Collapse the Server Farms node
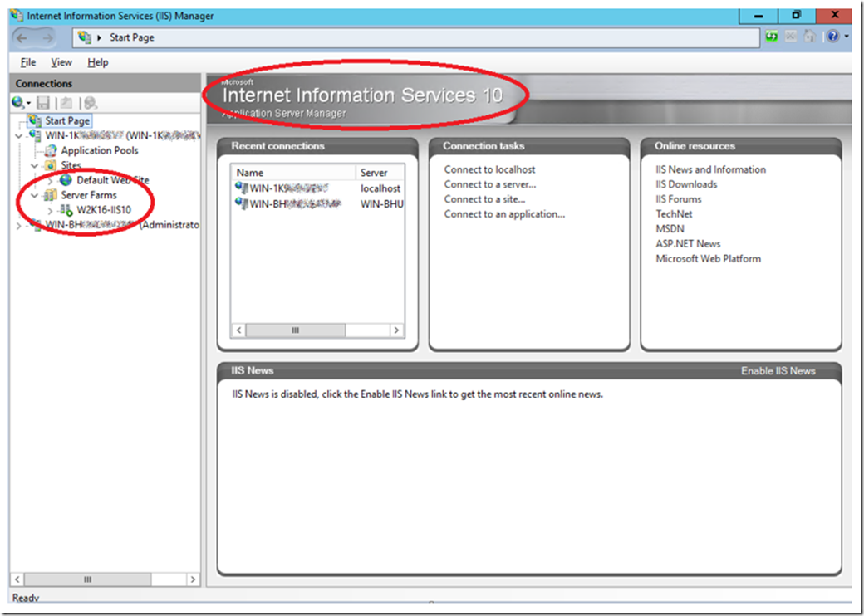The width and height of the screenshot is (864, 616). coord(35,195)
